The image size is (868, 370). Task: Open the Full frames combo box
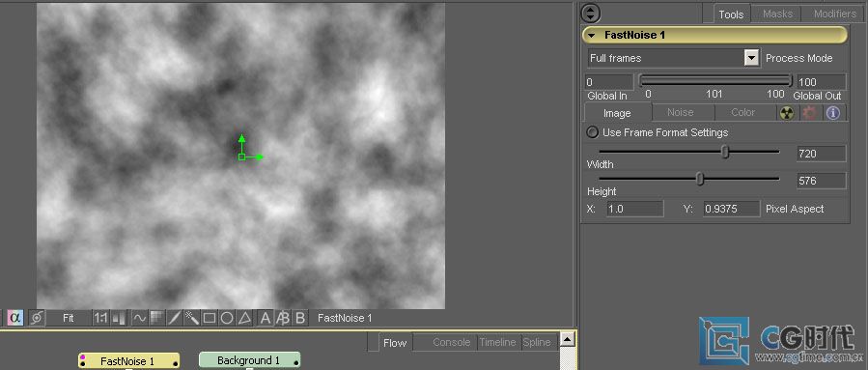click(673, 58)
